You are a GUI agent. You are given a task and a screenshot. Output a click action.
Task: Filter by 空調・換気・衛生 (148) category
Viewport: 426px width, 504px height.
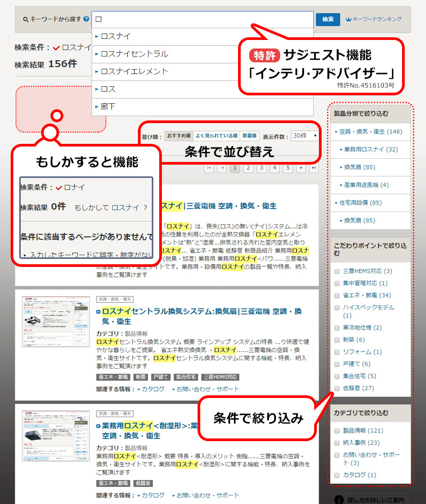371,132
